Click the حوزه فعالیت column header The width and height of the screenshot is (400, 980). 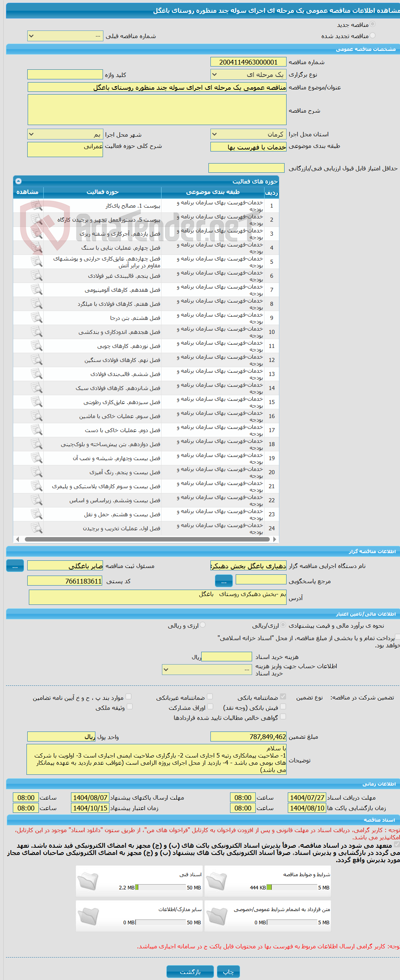pos(103,192)
